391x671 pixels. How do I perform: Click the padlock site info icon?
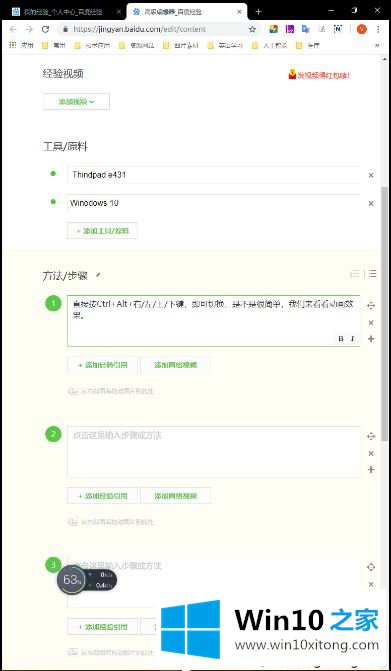coord(65,30)
